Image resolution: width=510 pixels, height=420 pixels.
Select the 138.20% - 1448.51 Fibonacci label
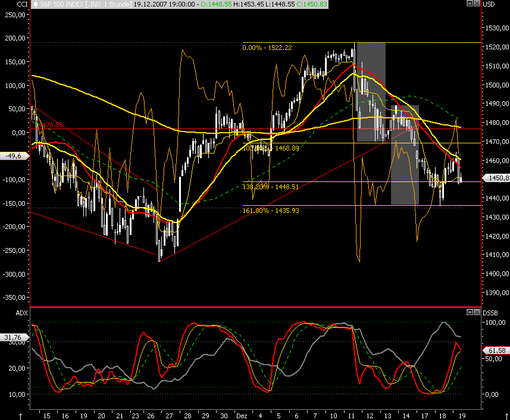tap(271, 187)
